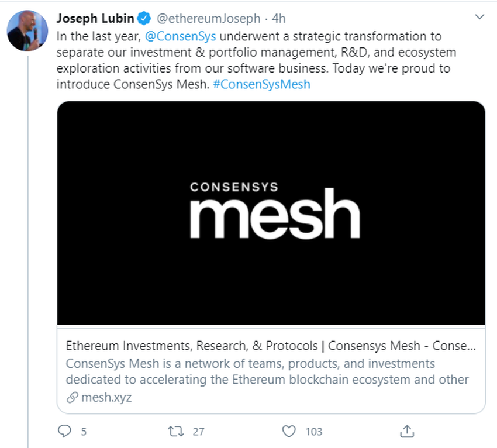Open the mesh.xyz domain link
Viewport: 497px width, 448px height.
pos(106,398)
